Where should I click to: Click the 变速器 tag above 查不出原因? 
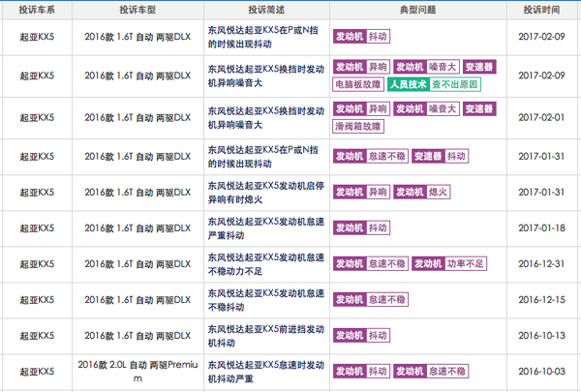(479, 67)
